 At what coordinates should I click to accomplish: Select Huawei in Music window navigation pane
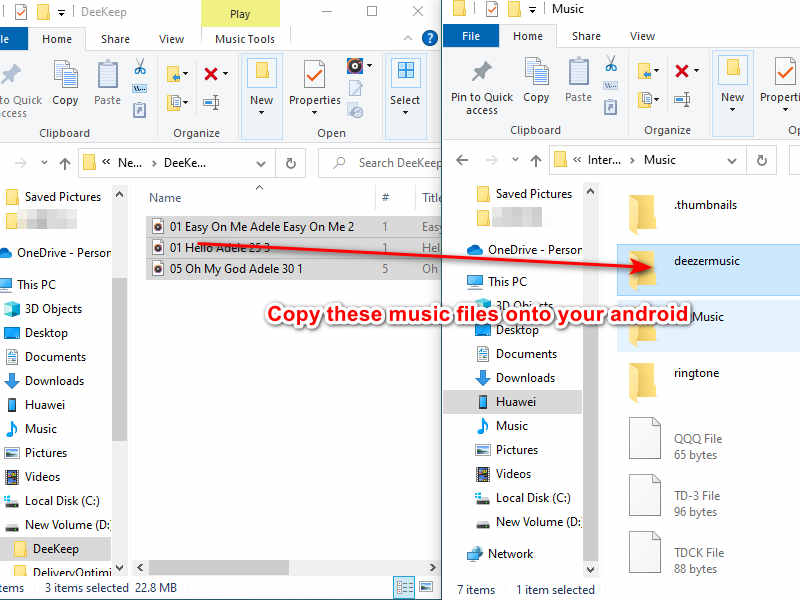[x=513, y=402]
